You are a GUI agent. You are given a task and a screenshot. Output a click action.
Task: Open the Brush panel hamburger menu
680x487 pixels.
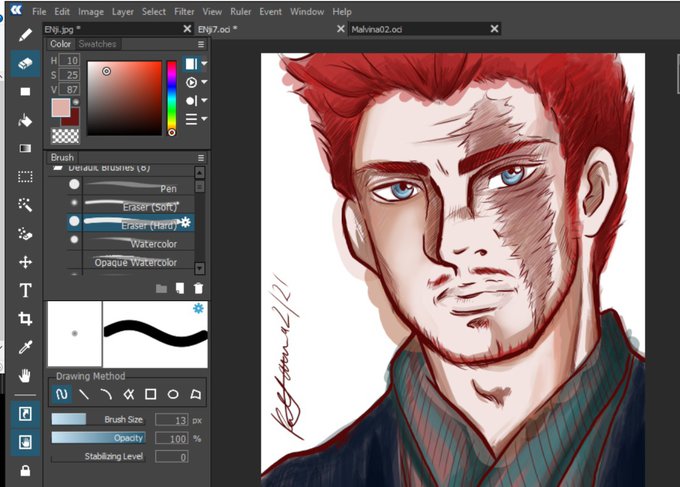click(201, 158)
